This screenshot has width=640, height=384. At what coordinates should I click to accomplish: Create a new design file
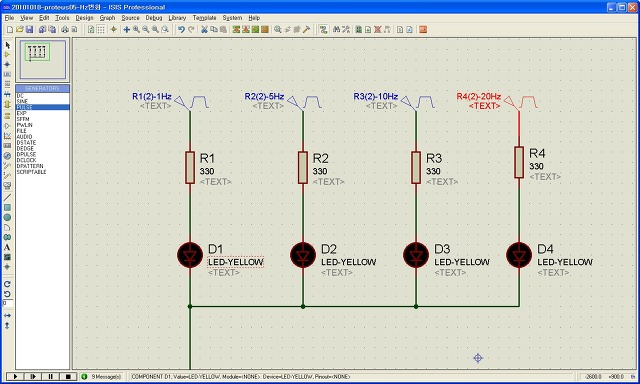[x=10, y=29]
